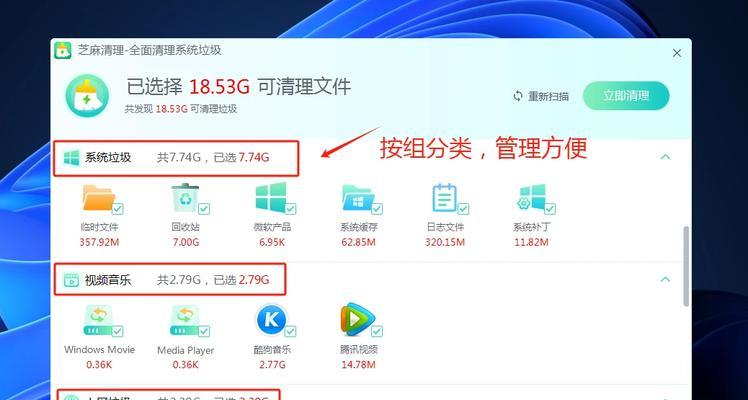The width and height of the screenshot is (748, 400).
Task: Click the 微软产品 Windows logo icon
Action: click(x=271, y=197)
